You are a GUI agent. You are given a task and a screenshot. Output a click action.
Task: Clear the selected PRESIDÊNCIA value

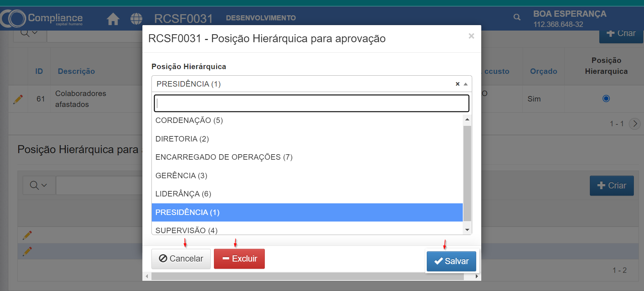[458, 84]
